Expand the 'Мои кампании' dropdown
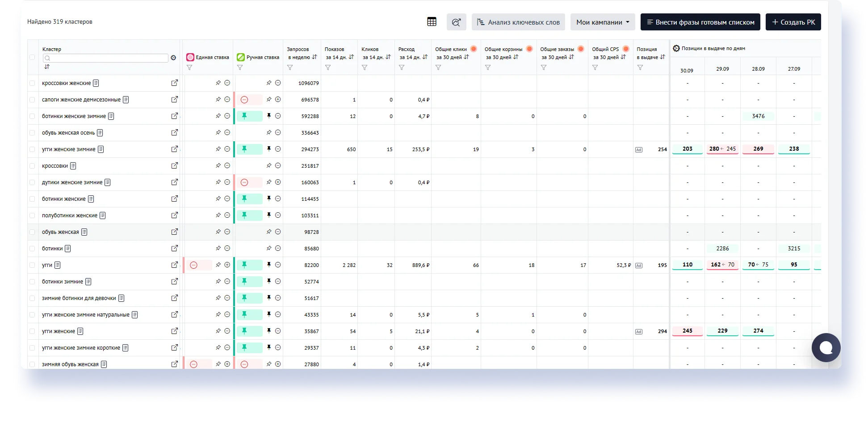 click(602, 22)
